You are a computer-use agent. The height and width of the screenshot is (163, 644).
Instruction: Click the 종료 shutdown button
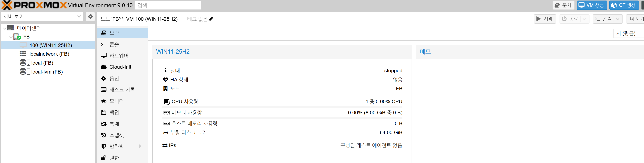point(570,19)
